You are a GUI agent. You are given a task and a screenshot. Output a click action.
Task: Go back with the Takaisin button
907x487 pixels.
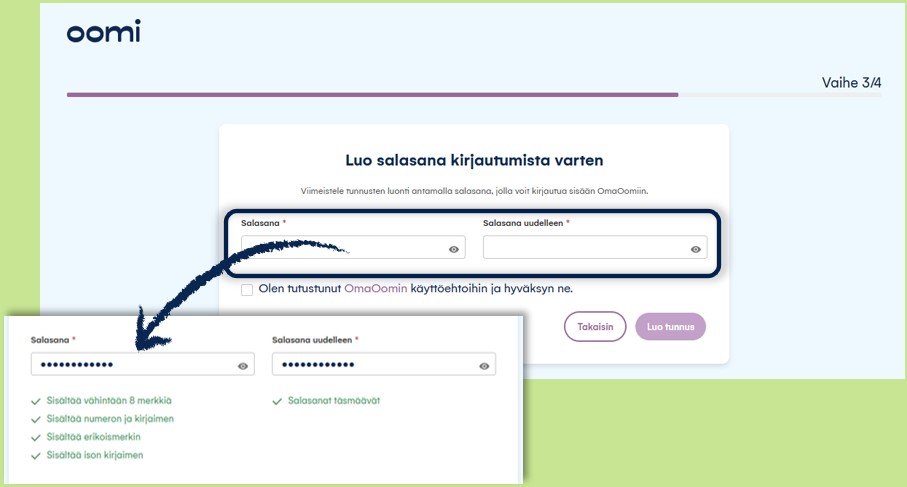(x=595, y=327)
